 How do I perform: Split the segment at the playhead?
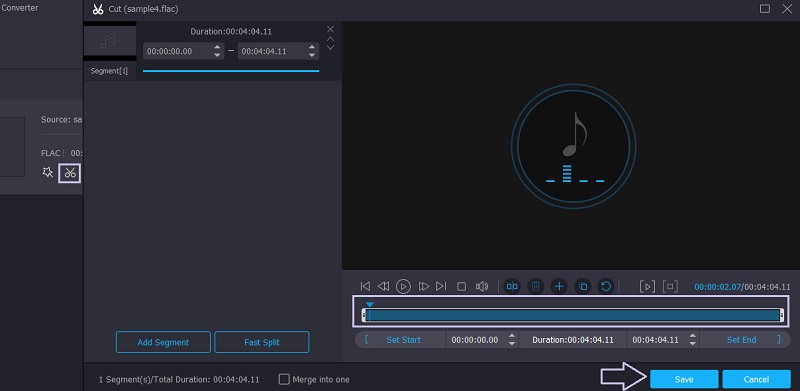(x=512, y=286)
